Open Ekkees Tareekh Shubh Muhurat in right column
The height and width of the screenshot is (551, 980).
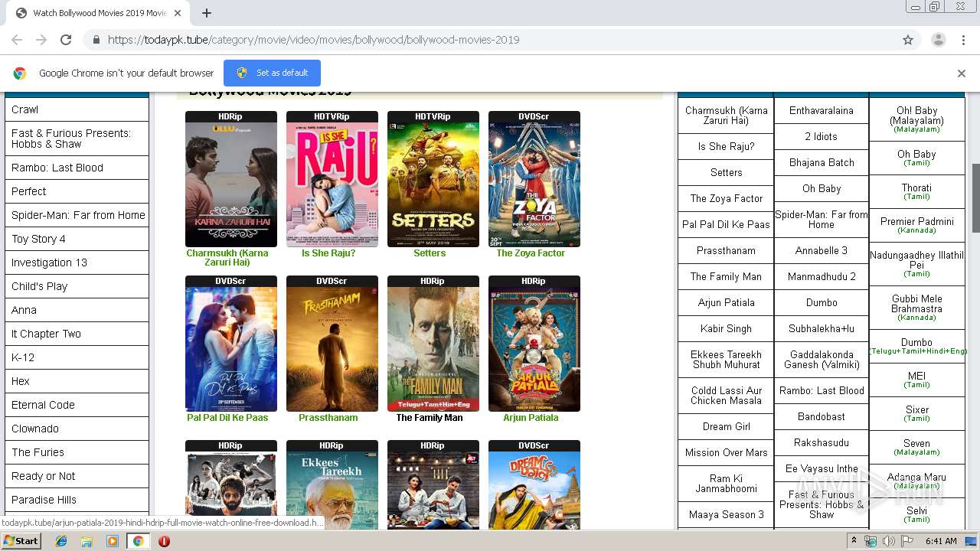[x=726, y=360]
